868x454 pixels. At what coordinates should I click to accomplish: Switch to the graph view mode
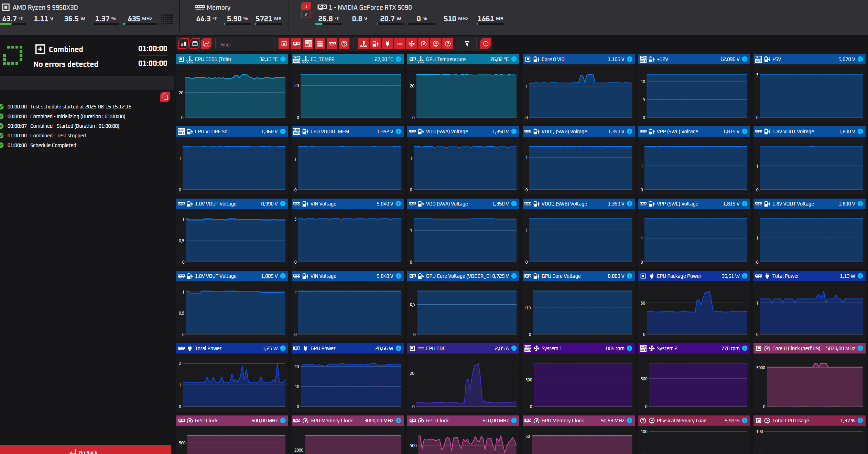point(206,44)
